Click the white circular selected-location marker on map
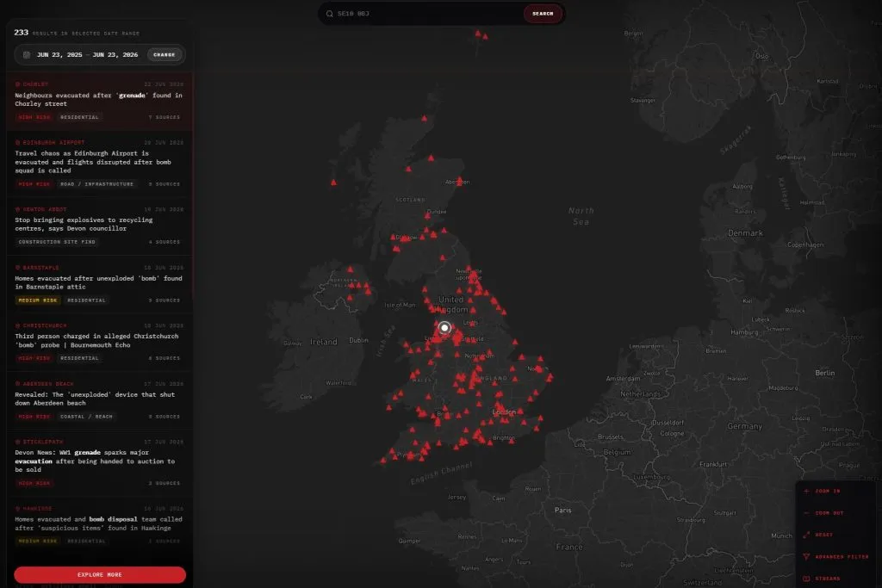882x588 pixels. tap(444, 327)
